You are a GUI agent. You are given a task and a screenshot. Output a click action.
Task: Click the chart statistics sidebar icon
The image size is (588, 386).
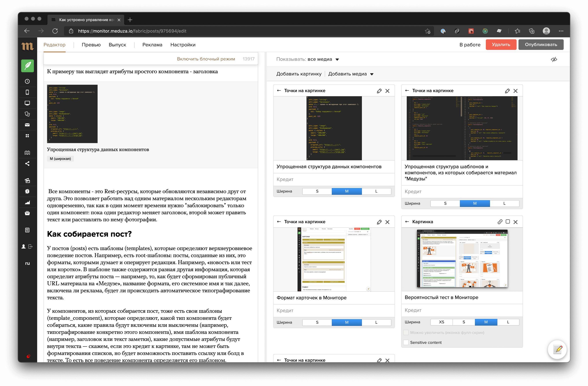28,202
